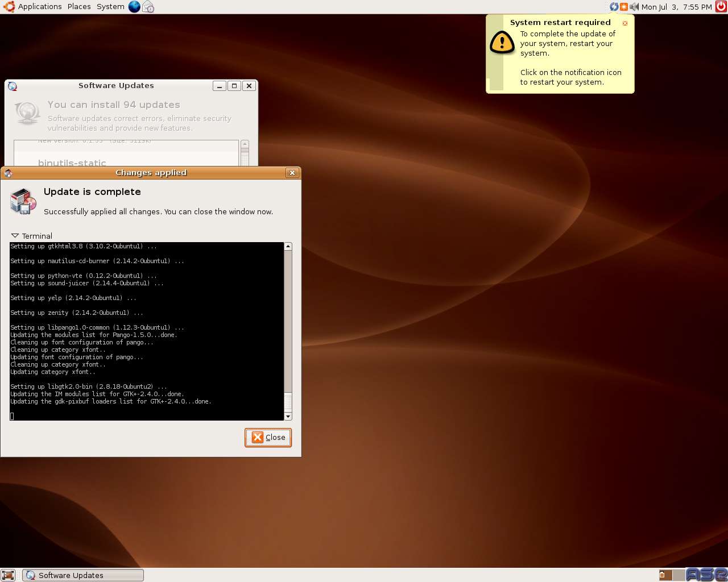Close the Changes applied dialog via title bar X
Screen dimensions: 728x582
coord(292,173)
